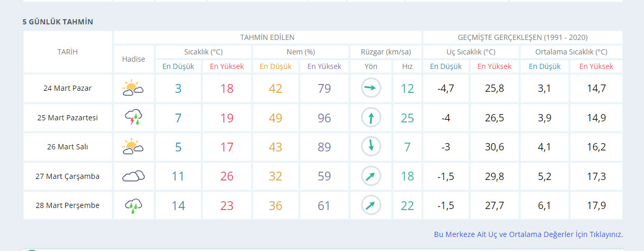Click the Ortalama Sıcaklık (°C) header
644x251 pixels.
[571, 52]
